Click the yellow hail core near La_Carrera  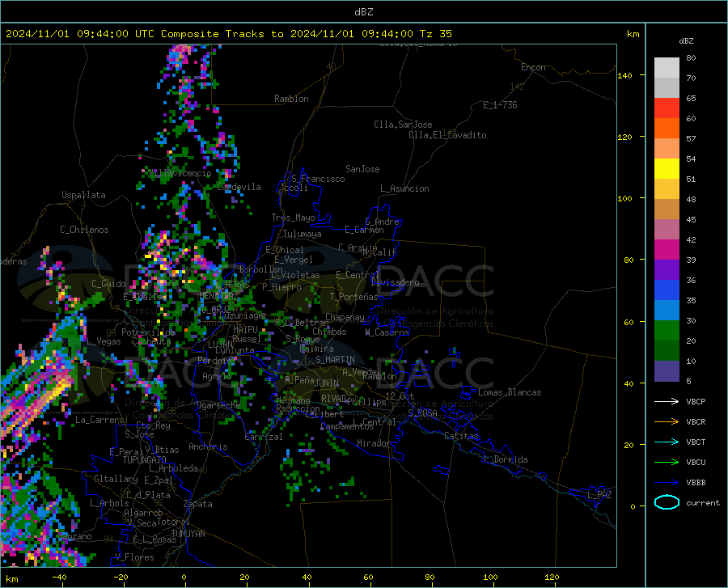57,389
